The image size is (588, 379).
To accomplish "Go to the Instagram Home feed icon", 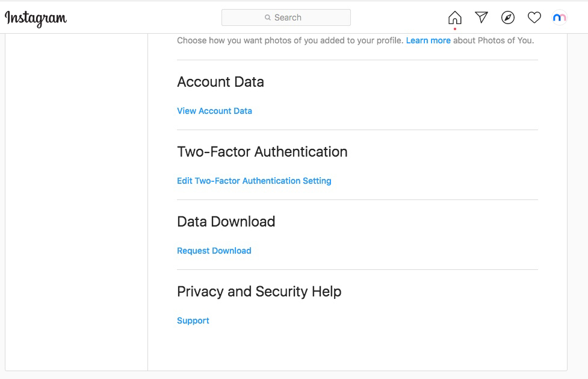I will [x=454, y=17].
